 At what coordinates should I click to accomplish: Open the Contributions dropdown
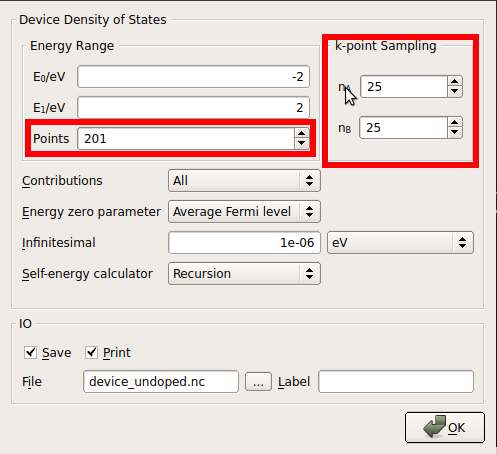[244, 181]
